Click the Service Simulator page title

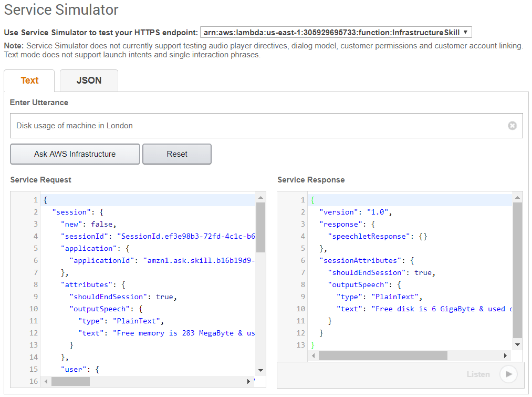(61, 10)
